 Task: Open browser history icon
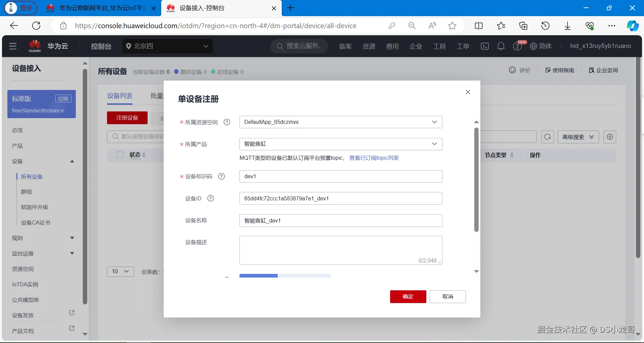coord(545,26)
